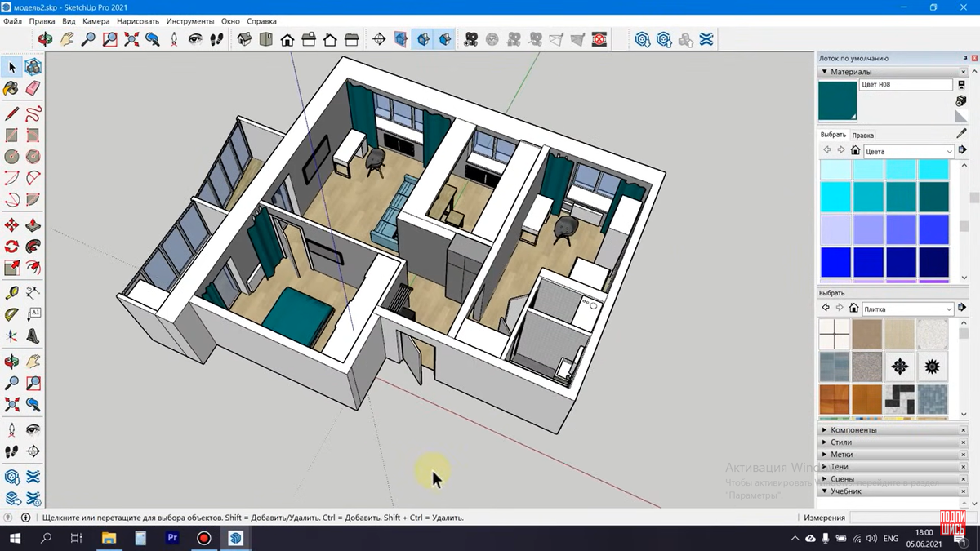Open the Плитка library dropdown
980x551 pixels.
coord(909,309)
